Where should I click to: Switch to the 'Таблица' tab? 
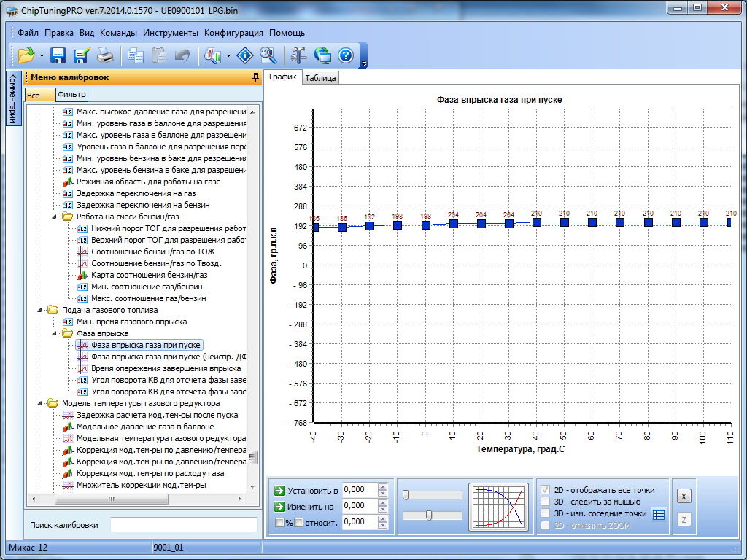(x=320, y=78)
